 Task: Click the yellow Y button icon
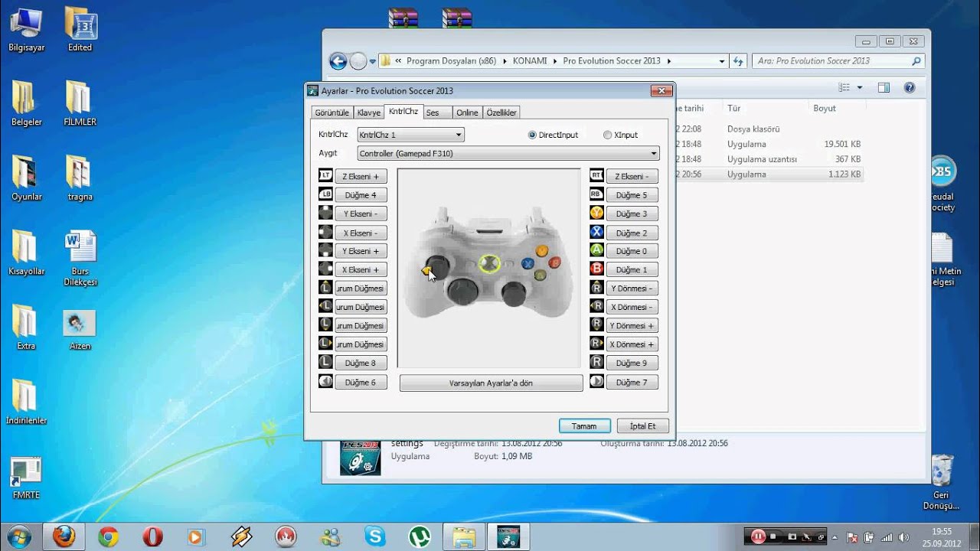[x=596, y=214]
